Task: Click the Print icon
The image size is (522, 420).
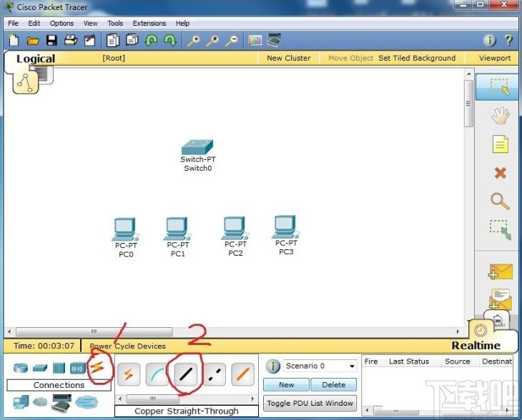Action: point(71,41)
